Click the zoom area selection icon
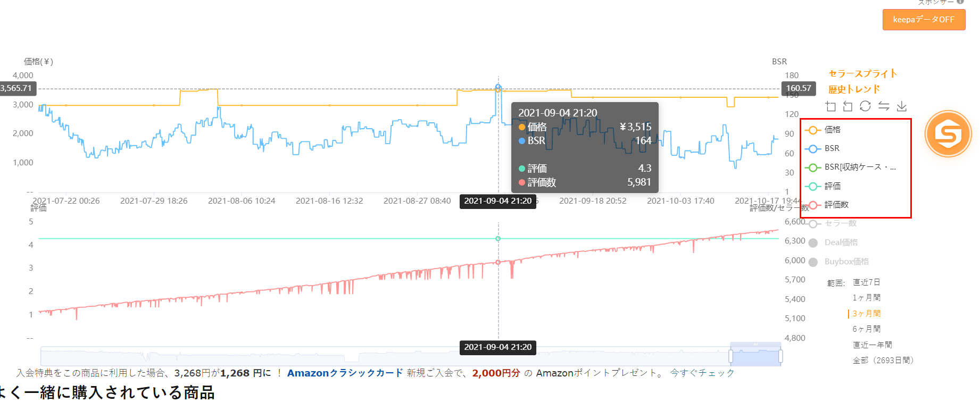Viewport: 980px width, 402px height. [830, 106]
